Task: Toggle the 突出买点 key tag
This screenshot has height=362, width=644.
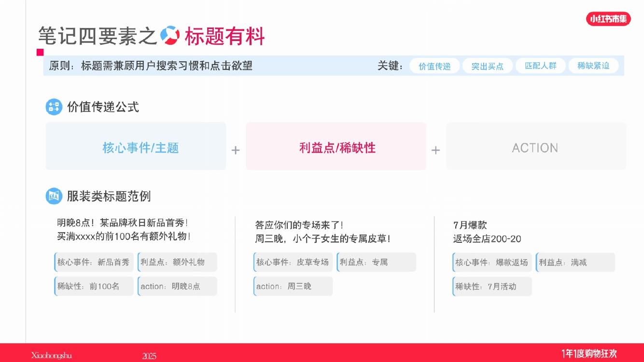Action: click(x=488, y=66)
